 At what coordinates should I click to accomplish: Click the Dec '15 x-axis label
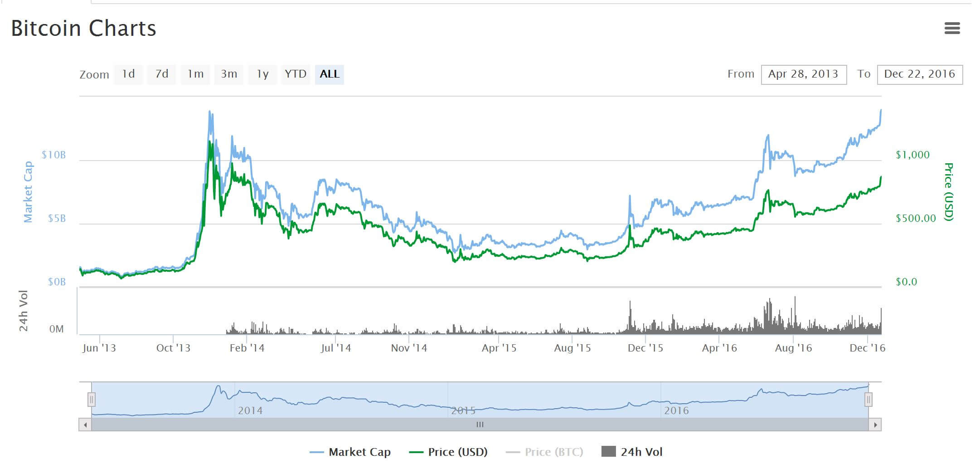coord(645,348)
